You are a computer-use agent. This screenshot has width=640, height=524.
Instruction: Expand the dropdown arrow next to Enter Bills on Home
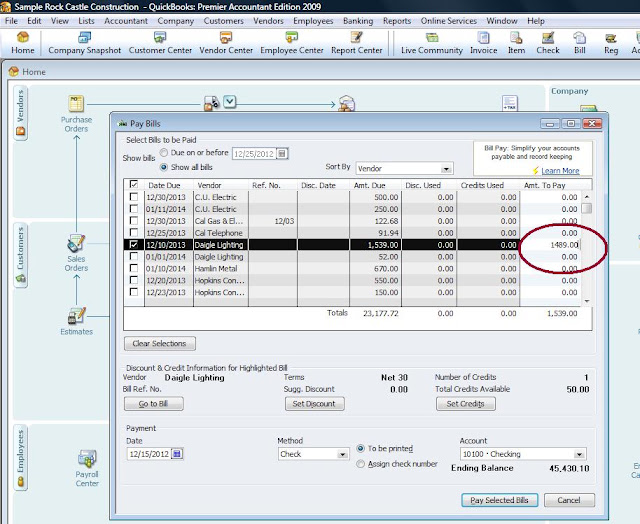pos(230,101)
